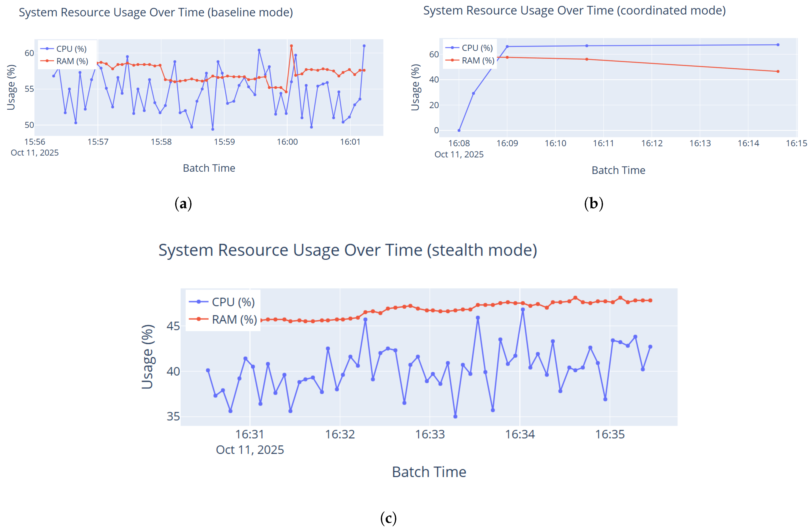This screenshot has height=532, width=812.
Task: Click the 16:12 tick label in coordinated chart
Action: tap(652, 143)
